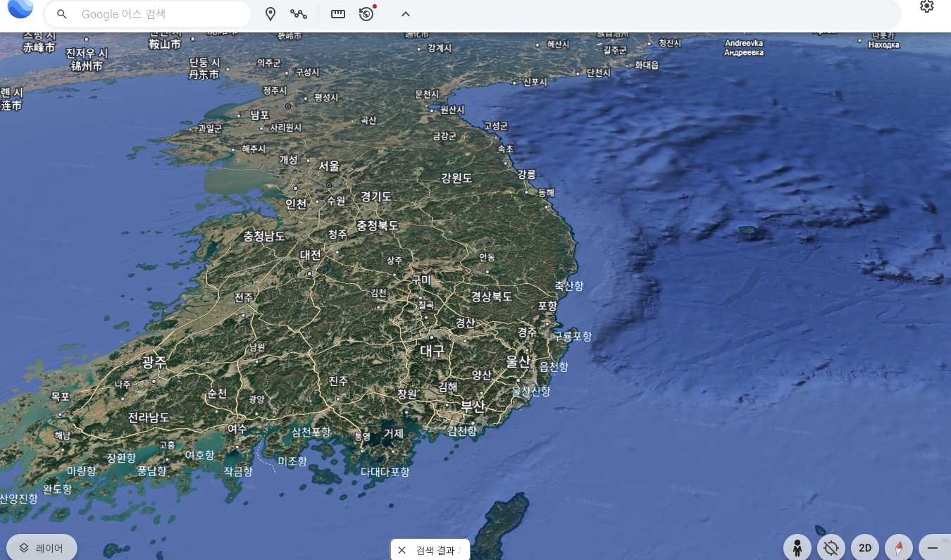
Task: Click the 강릉 city label
Action: tap(526, 174)
